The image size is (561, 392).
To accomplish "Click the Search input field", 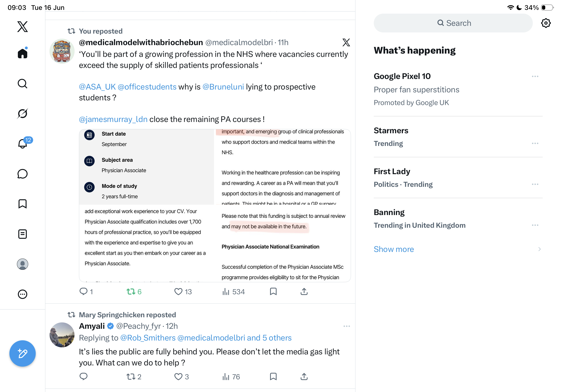I will [x=453, y=23].
